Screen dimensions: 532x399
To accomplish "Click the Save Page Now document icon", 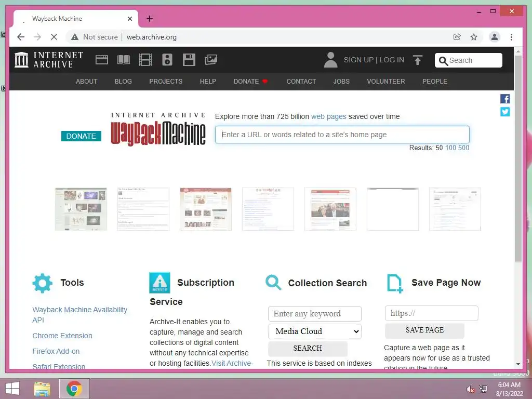I will (395, 283).
